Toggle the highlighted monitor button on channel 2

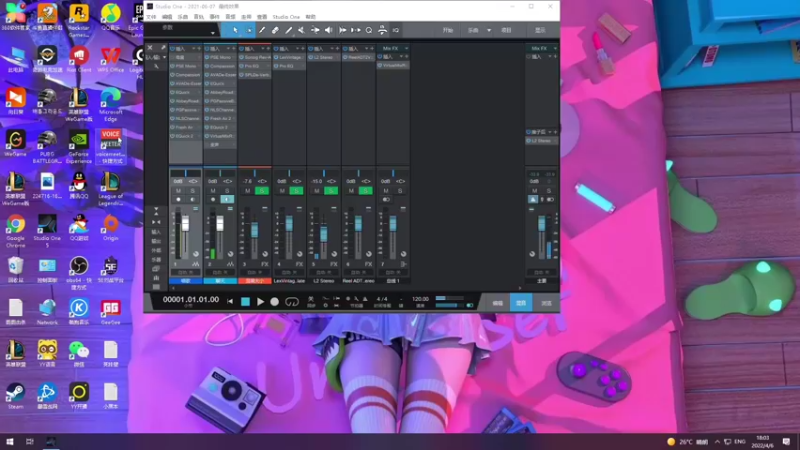(x=227, y=199)
